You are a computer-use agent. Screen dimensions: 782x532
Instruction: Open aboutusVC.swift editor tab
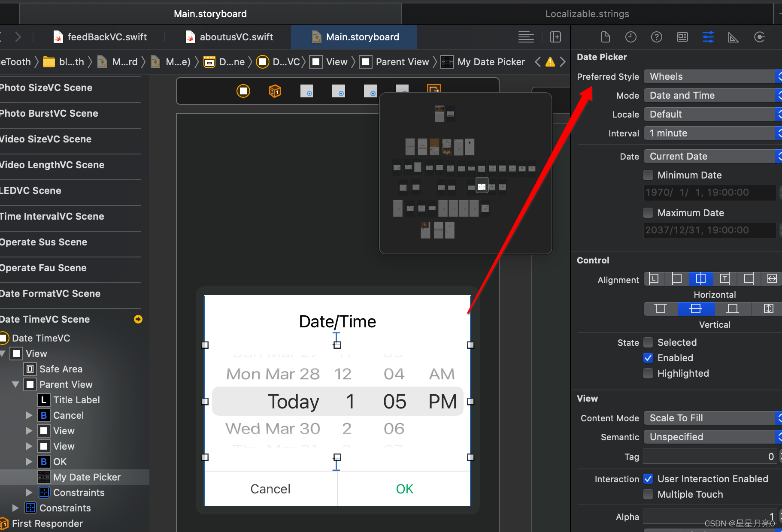229,37
